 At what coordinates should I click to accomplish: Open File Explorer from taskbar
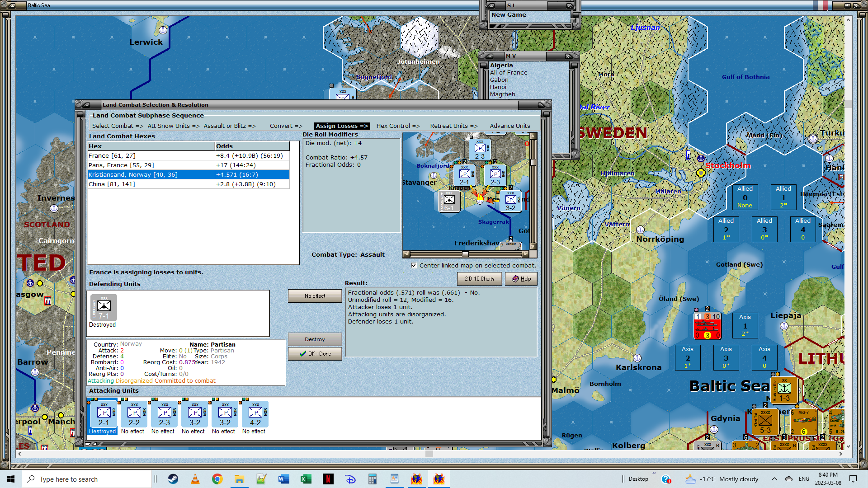click(239, 479)
